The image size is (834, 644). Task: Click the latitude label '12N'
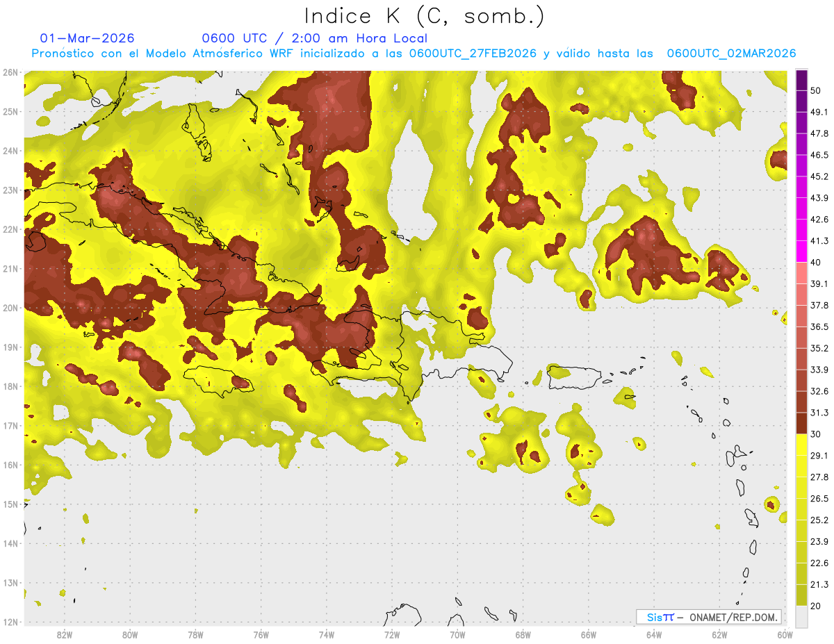(x=10, y=622)
